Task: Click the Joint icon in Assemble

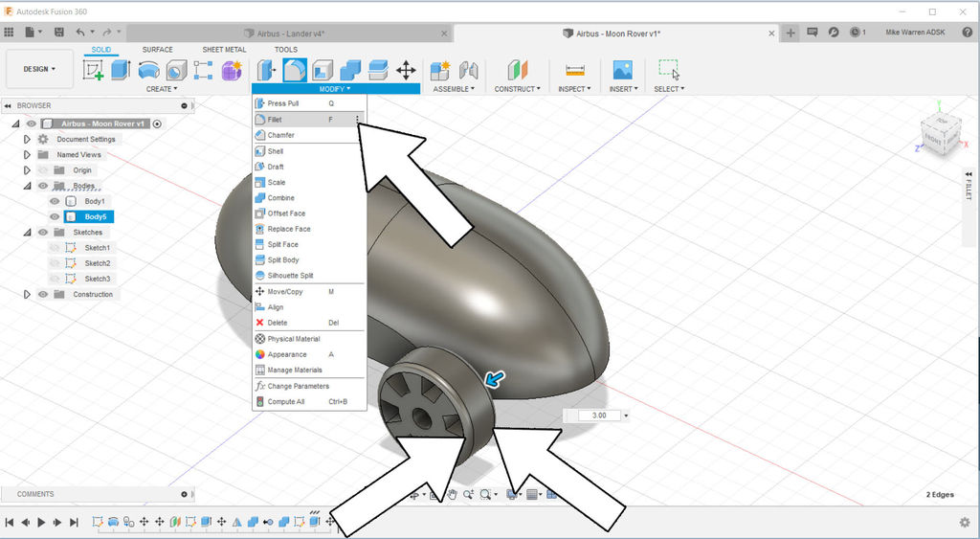Action: point(468,70)
